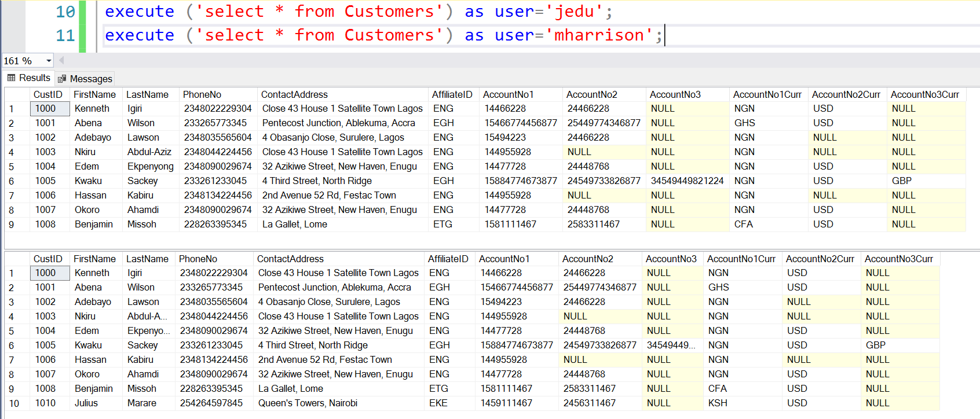Screen dimensions: 980x419
Task: Select the AffiliateID header in top grid
Action: click(452, 94)
